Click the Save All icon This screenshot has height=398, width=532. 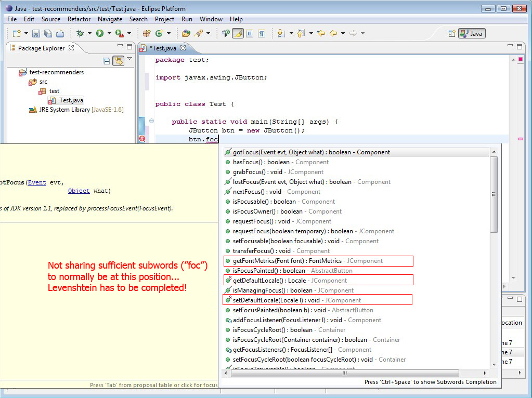(48, 33)
